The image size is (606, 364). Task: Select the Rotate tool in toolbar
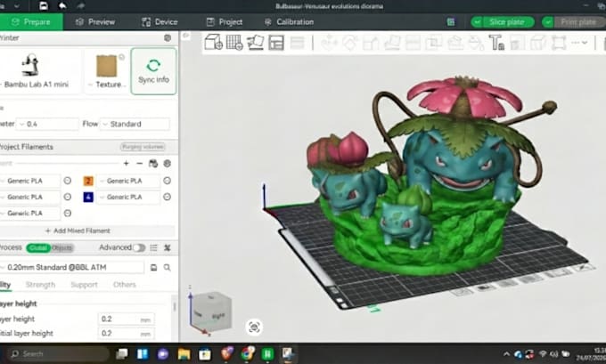pos(349,43)
